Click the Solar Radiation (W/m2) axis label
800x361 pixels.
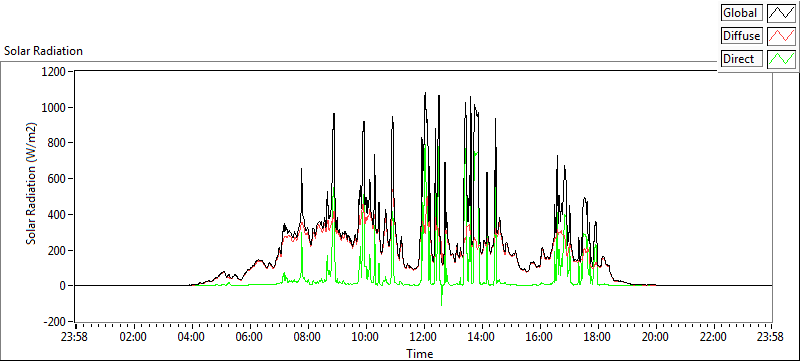point(32,183)
